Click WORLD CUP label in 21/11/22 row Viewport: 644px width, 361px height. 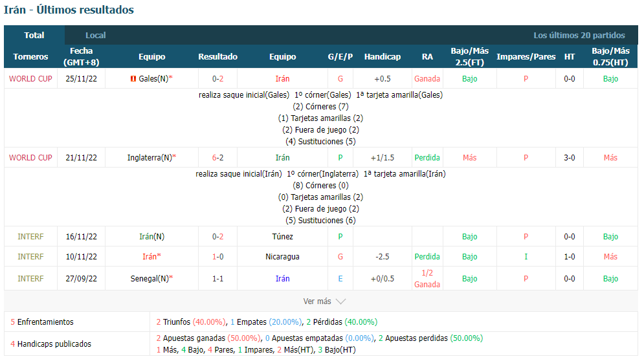(x=30, y=158)
